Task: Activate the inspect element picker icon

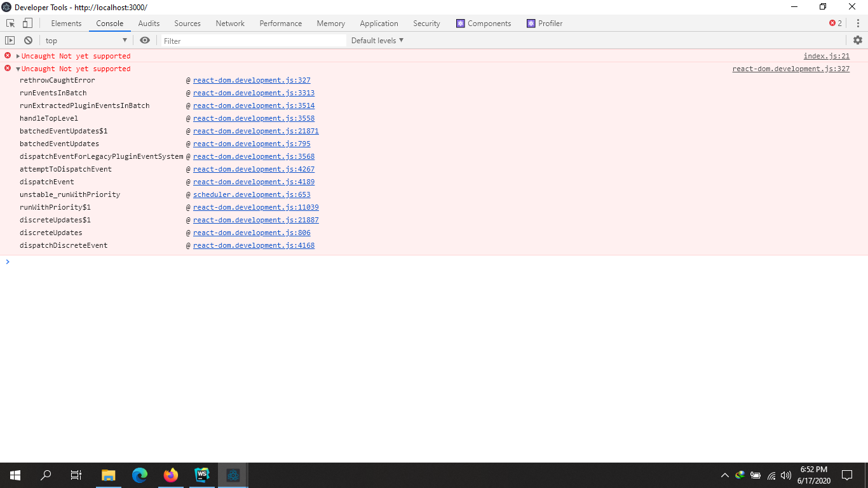Action: [11, 24]
